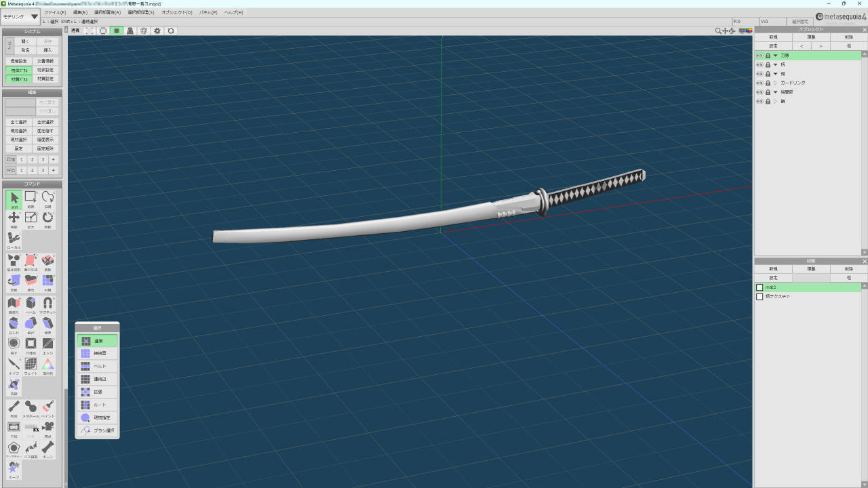Collapse the 刀身 object tree arrow
Viewport: 868px width, 488px height.
775,56
